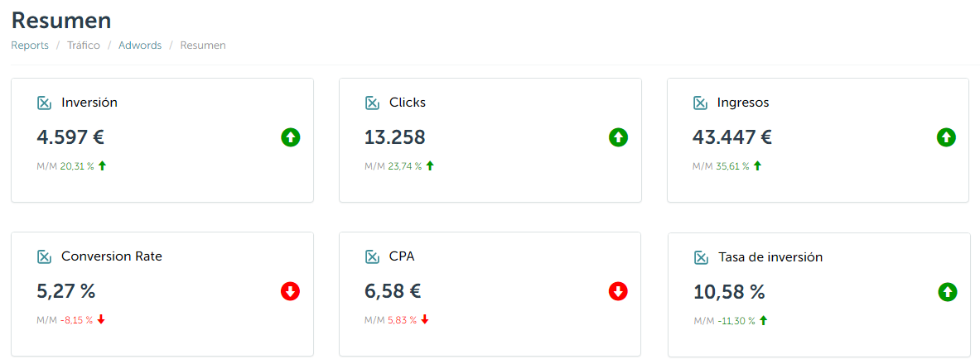Click the Excel export icon on Inversión card
The height and width of the screenshot is (364, 980).
click(x=45, y=103)
